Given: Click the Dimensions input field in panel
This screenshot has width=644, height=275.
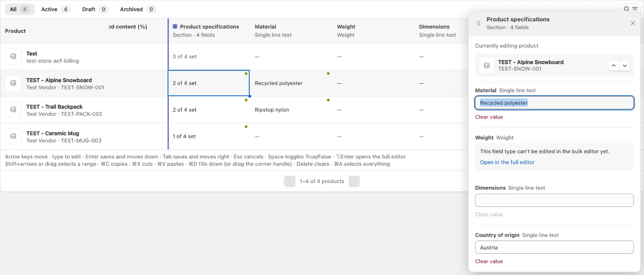Looking at the screenshot, I should 554,200.
